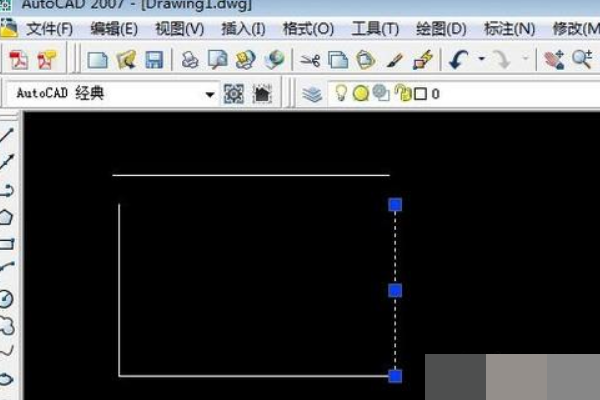Expand the Undo history dropdown arrow
Viewport: 600px width, 400px height.
[481, 59]
